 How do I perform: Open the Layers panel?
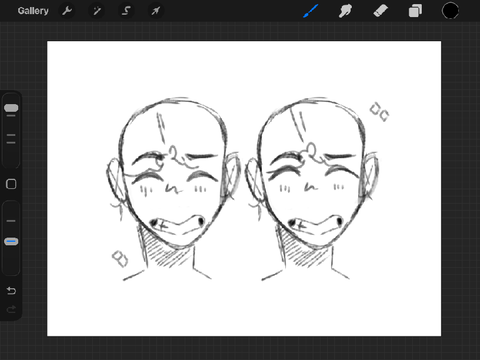tap(415, 11)
